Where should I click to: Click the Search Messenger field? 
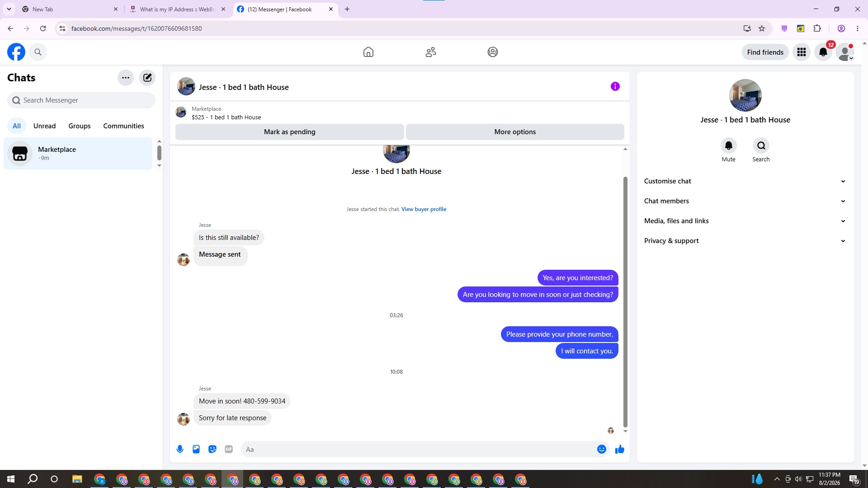[81, 100]
